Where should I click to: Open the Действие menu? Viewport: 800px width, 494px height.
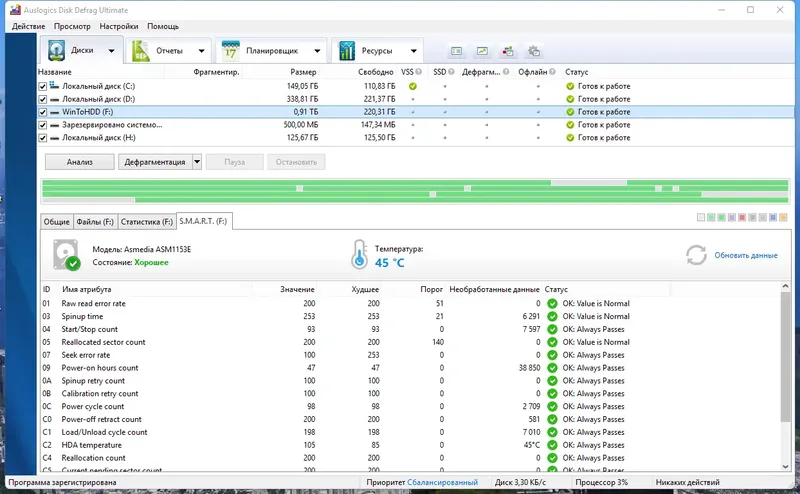coord(29,27)
